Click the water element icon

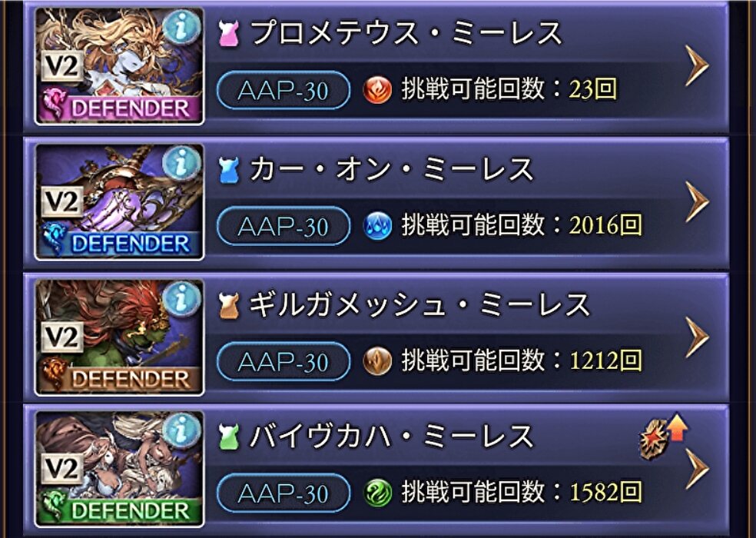[x=377, y=225]
